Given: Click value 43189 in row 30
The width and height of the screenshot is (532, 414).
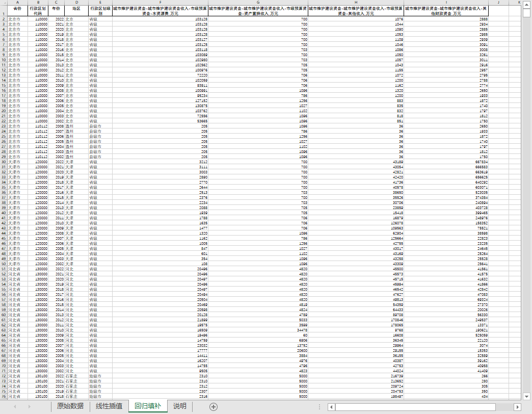Looking at the screenshot, I should click(356, 162).
